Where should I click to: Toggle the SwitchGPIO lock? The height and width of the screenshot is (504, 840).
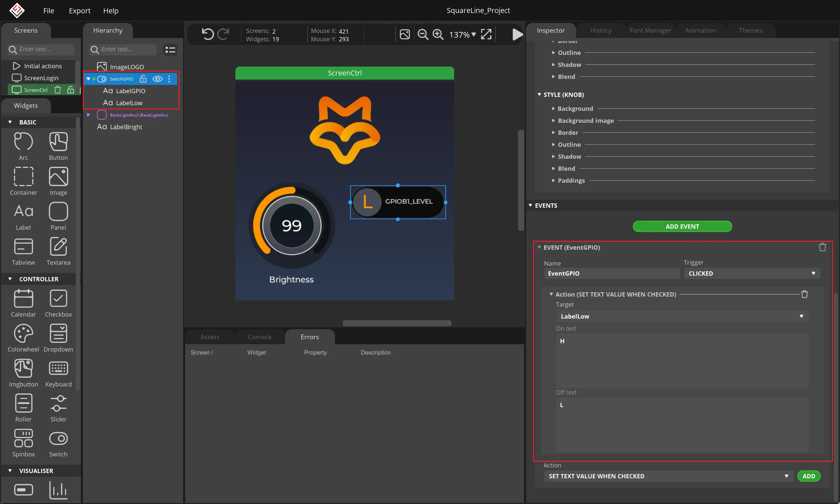[143, 79]
